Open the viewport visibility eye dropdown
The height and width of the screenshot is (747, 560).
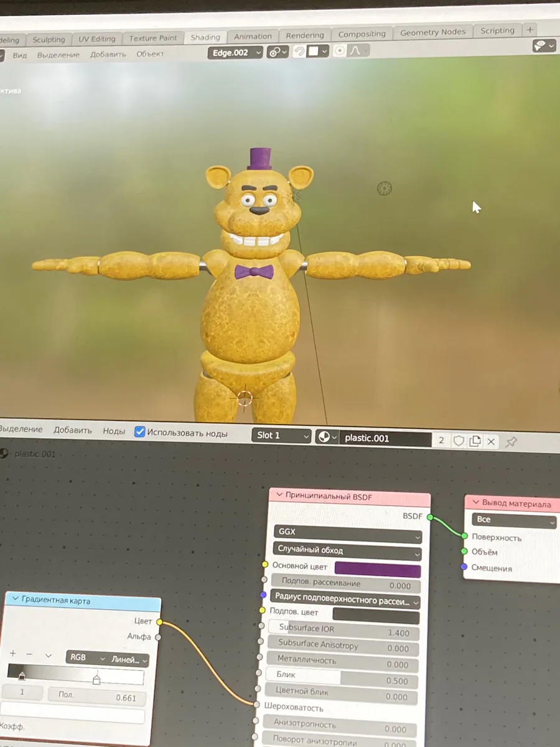tap(543, 45)
